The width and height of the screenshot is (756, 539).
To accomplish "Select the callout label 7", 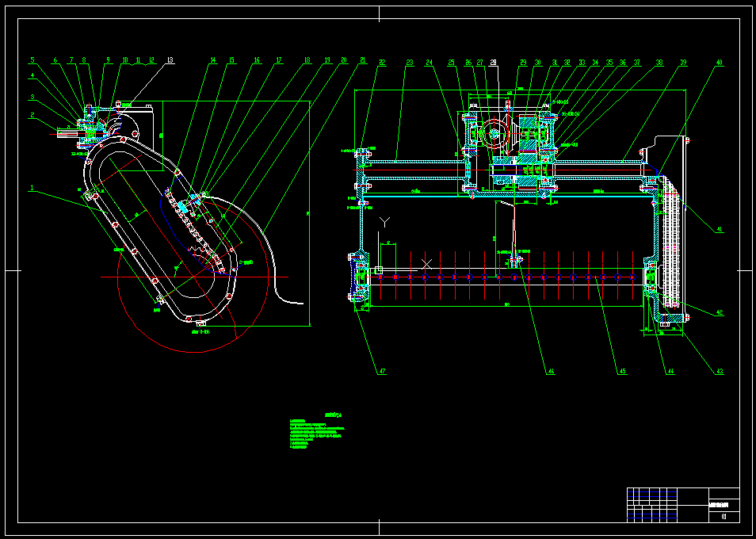I will (71, 60).
